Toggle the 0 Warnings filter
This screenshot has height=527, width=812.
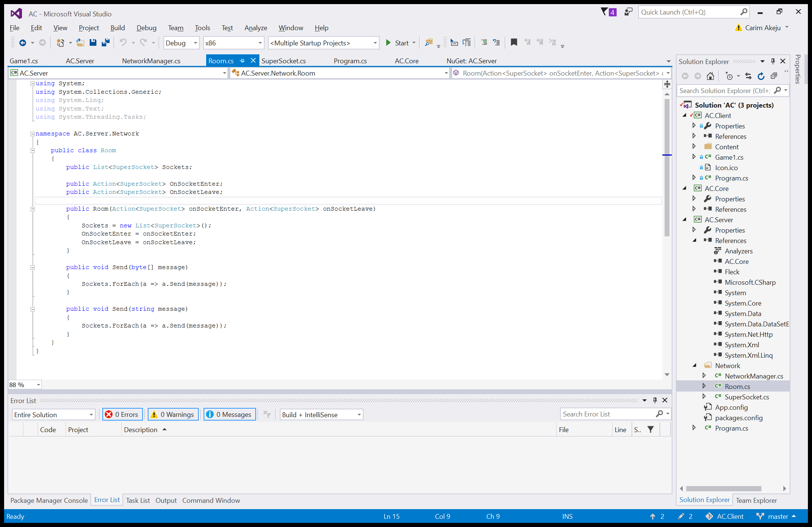coord(173,415)
